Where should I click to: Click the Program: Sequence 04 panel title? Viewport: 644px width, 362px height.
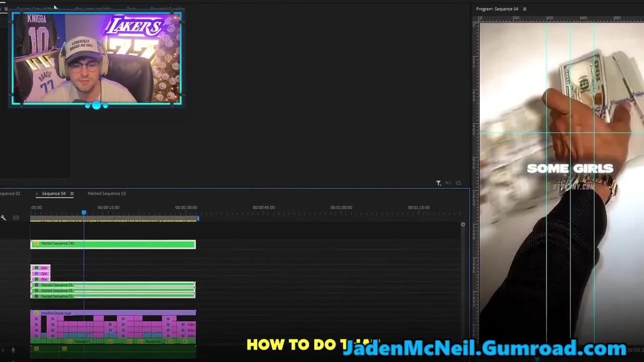click(497, 9)
